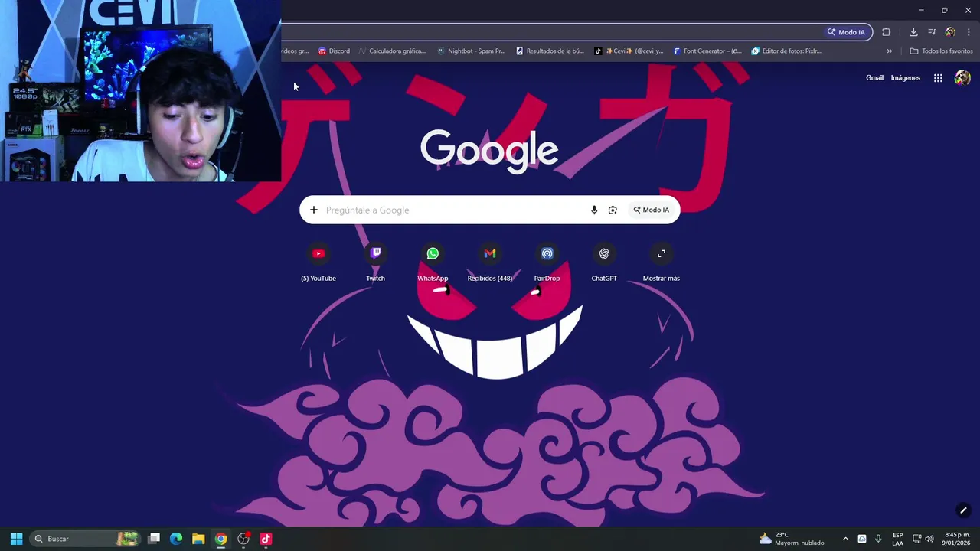980x551 pixels.
Task: Open the Calculadora gráfica bookmark
Action: (391, 51)
